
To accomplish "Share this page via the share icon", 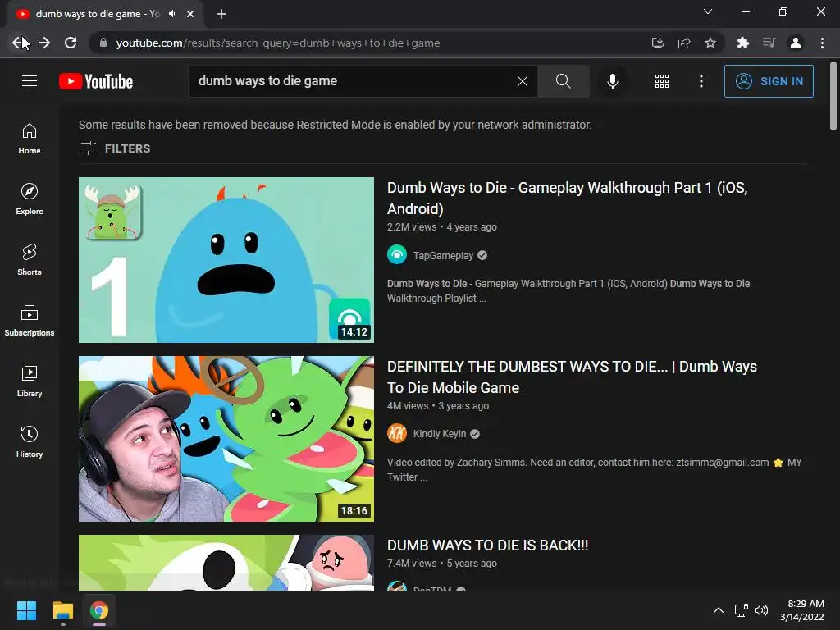I will (684, 43).
